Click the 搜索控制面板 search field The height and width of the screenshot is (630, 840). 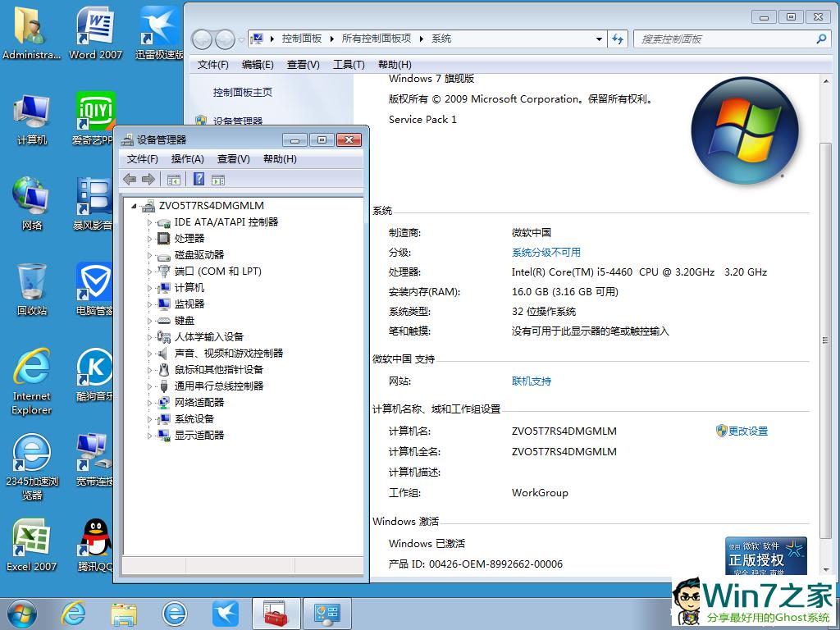(x=726, y=39)
